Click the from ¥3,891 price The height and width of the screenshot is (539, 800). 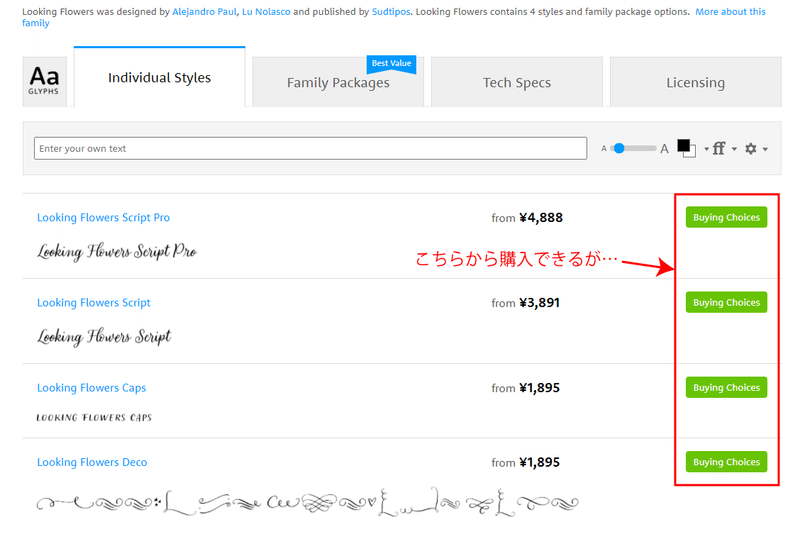[x=526, y=303]
